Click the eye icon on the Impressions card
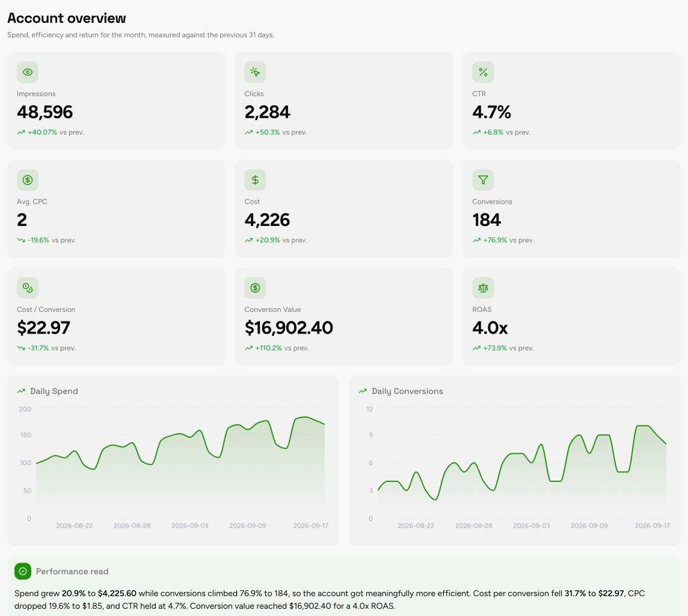 (28, 72)
